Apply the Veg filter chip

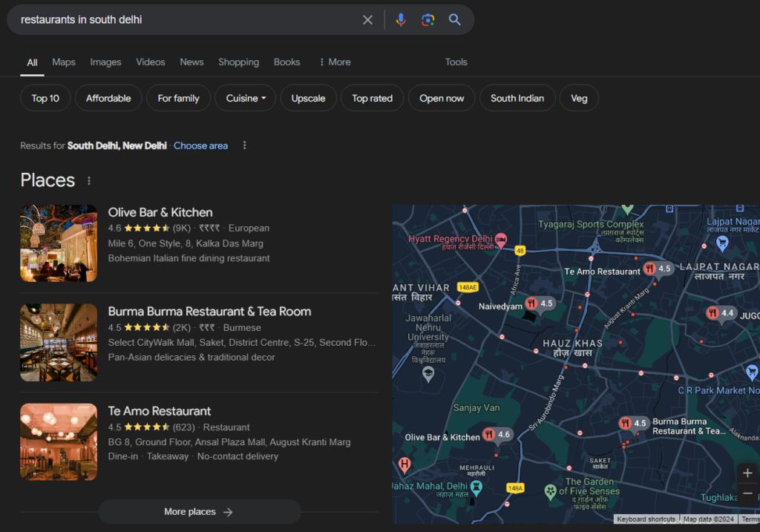point(579,99)
